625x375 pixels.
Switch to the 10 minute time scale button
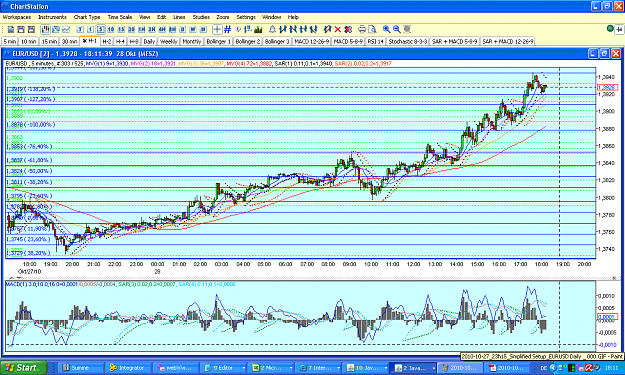point(111,29)
